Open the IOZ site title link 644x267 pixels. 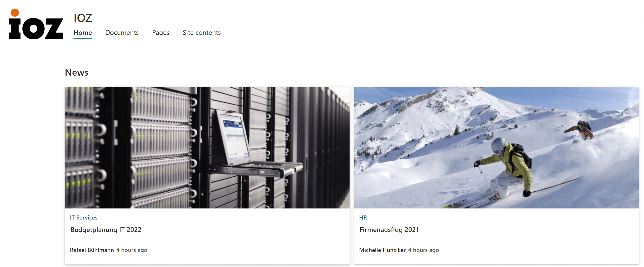[83, 18]
